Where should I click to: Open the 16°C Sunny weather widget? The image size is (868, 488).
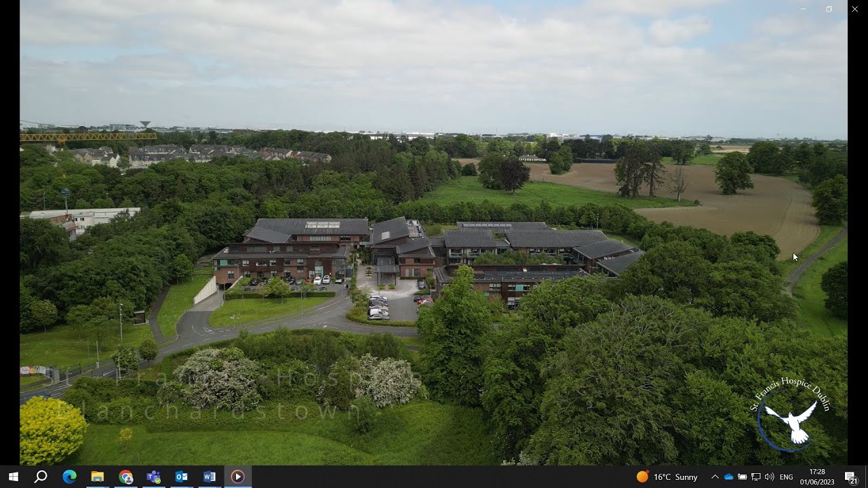click(x=667, y=477)
